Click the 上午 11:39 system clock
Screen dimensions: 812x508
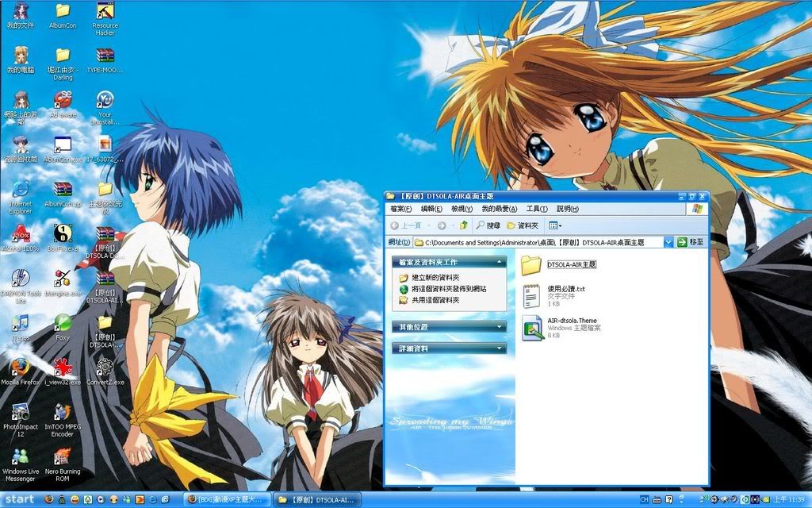click(789, 500)
